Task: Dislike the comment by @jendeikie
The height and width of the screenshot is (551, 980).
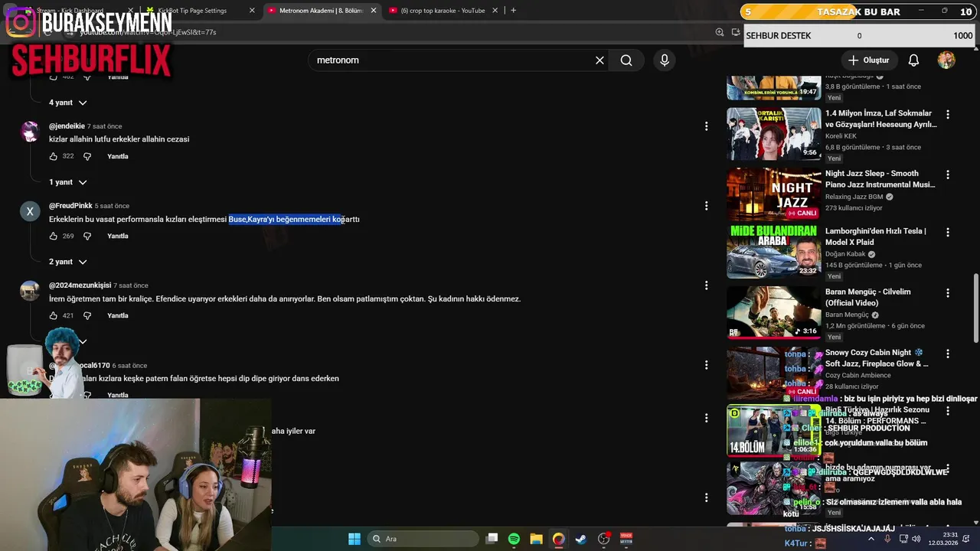Action: click(x=87, y=156)
